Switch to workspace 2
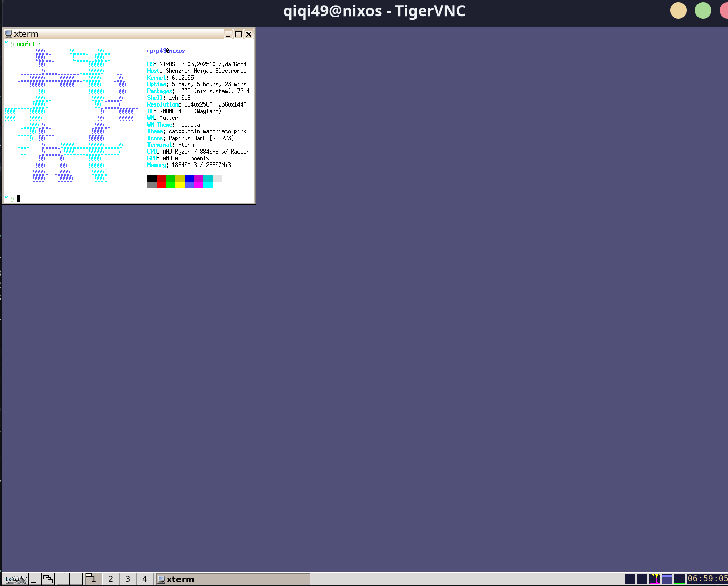The width and height of the screenshot is (728, 586). (111, 579)
